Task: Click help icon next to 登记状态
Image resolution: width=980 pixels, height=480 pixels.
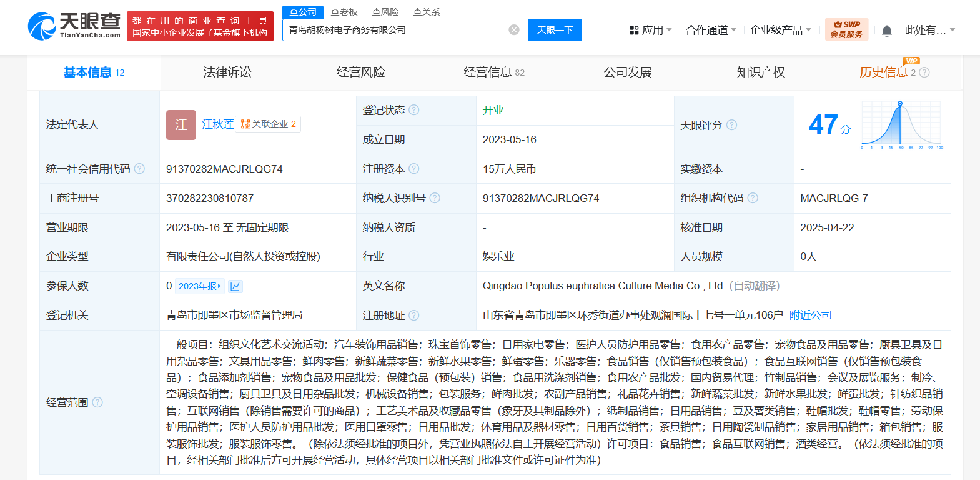Action: pos(414,110)
